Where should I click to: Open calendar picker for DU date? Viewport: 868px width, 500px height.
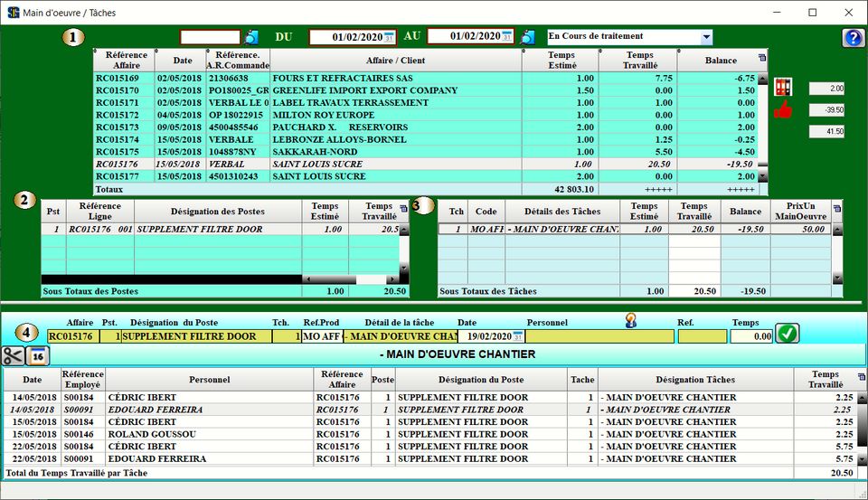(x=389, y=37)
